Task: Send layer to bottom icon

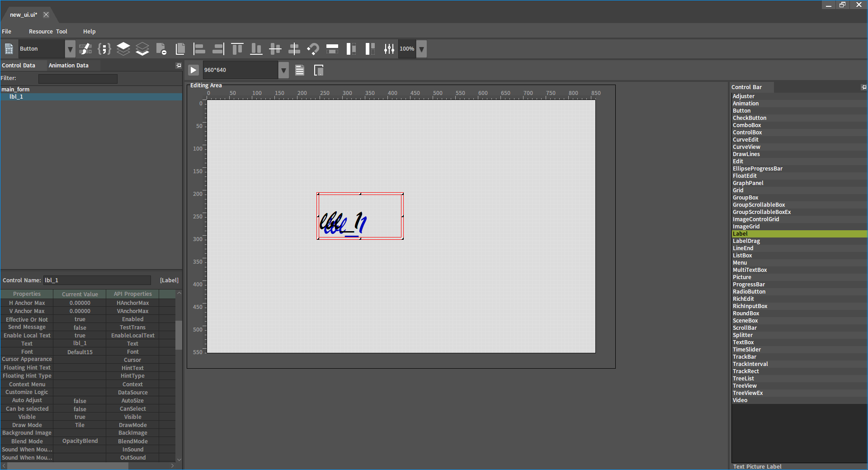Action: [142, 49]
